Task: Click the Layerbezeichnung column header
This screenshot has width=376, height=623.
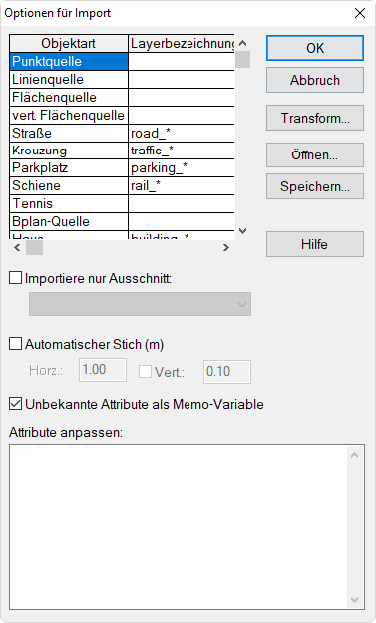Action: pyautogui.click(x=182, y=43)
